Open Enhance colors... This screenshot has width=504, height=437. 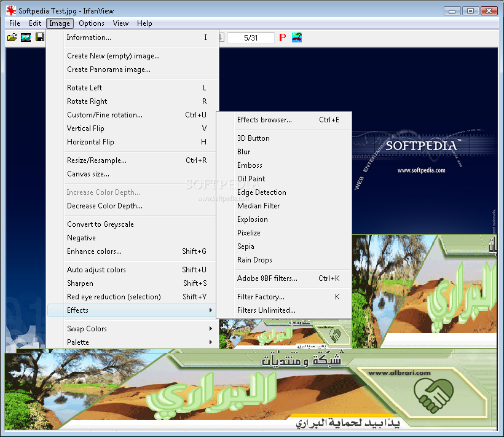(x=133, y=251)
